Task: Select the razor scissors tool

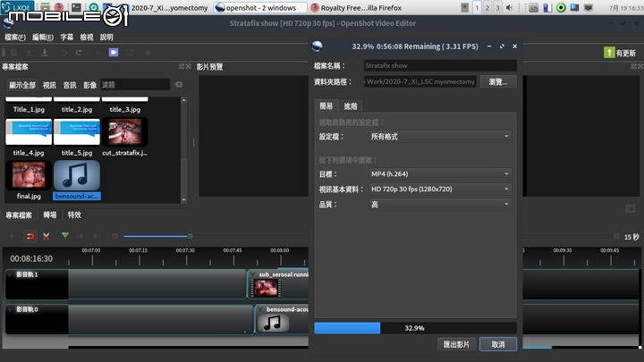Action: pos(46,236)
